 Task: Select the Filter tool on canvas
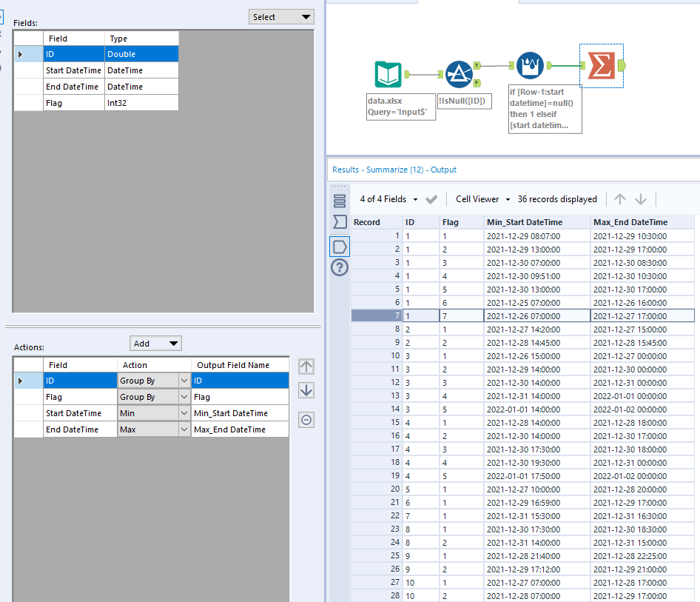pos(459,74)
